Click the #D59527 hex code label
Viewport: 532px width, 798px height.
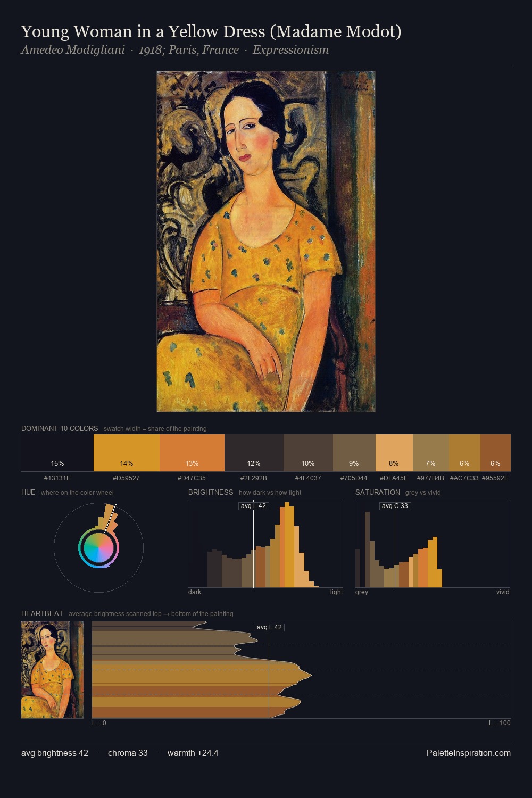pyautogui.click(x=127, y=478)
